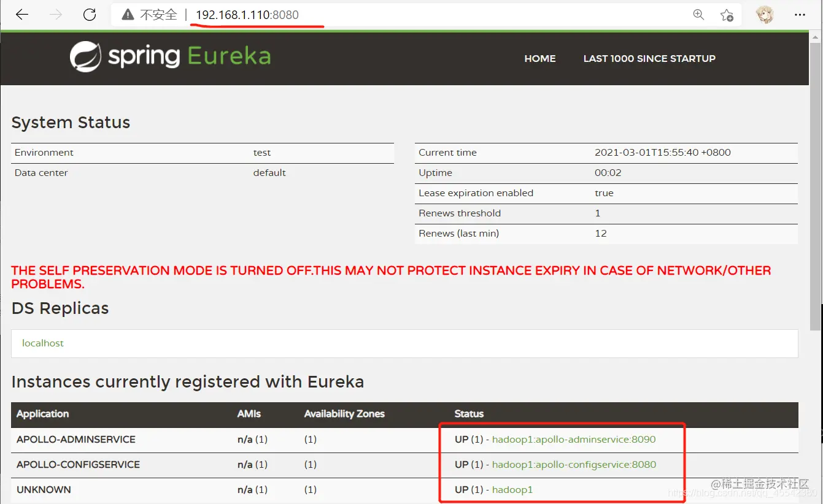
Task: Click the Spring Eureka logo
Action: click(x=170, y=57)
